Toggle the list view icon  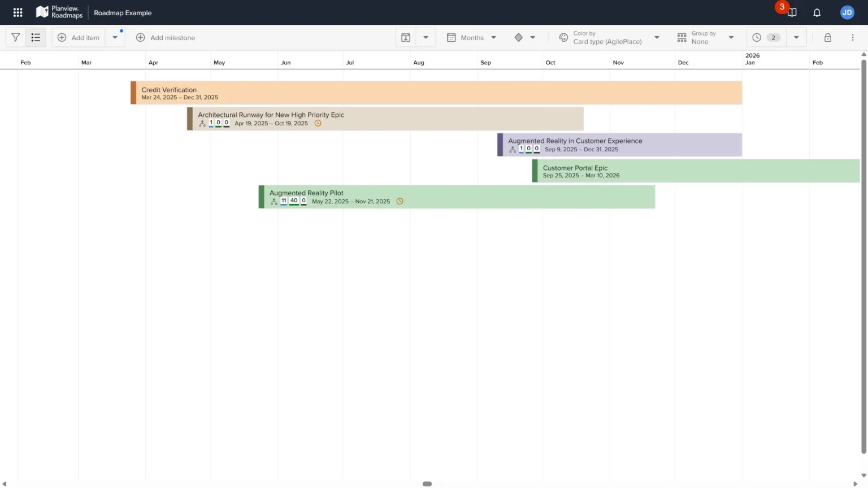(36, 37)
